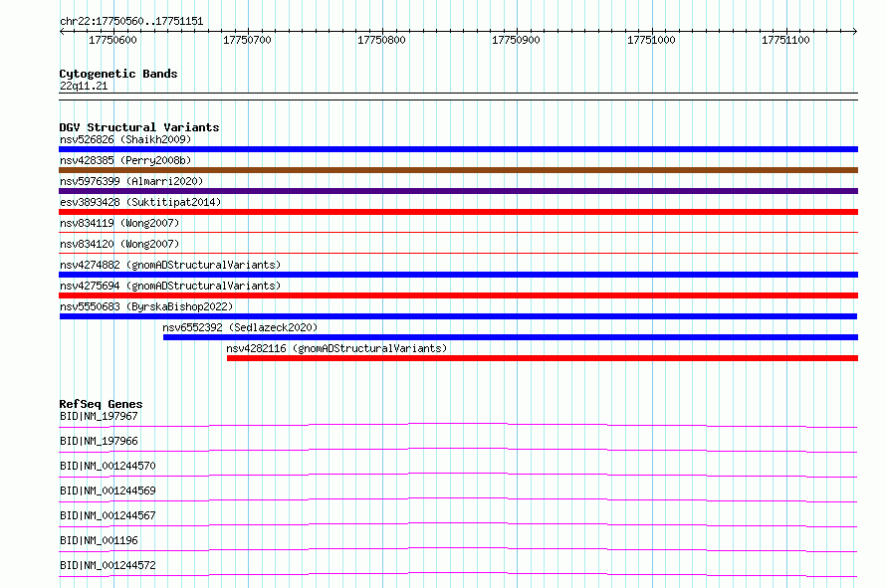
Task: Click ruler position 17751000
Action: point(651,40)
